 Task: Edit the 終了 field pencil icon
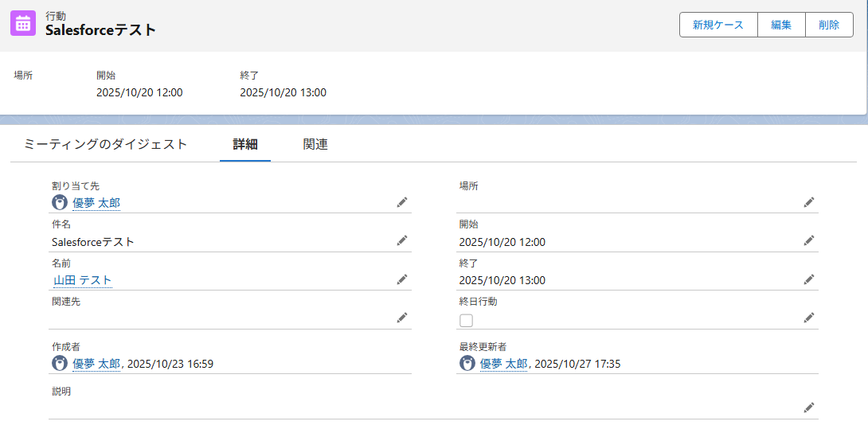[x=809, y=279]
